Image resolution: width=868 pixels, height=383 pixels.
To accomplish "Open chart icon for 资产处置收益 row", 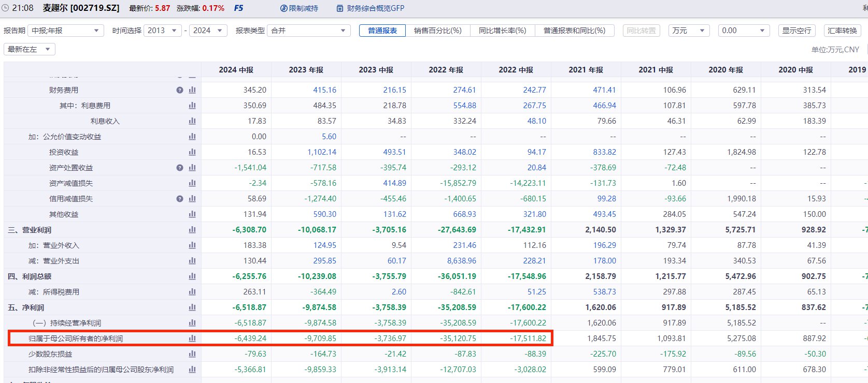I will click(192, 168).
